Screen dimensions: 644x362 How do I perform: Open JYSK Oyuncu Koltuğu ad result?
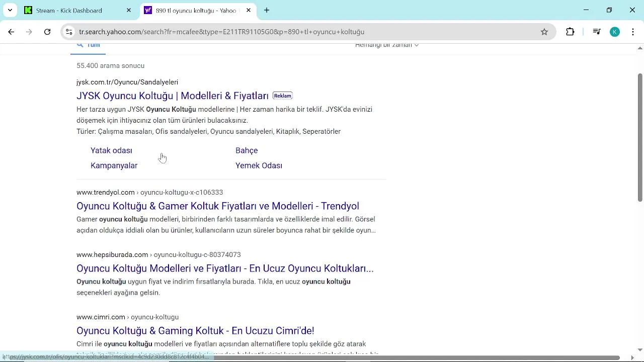pyautogui.click(x=173, y=96)
